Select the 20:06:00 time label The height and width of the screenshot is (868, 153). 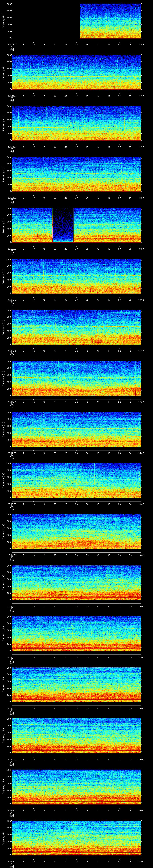[x=12, y=147]
